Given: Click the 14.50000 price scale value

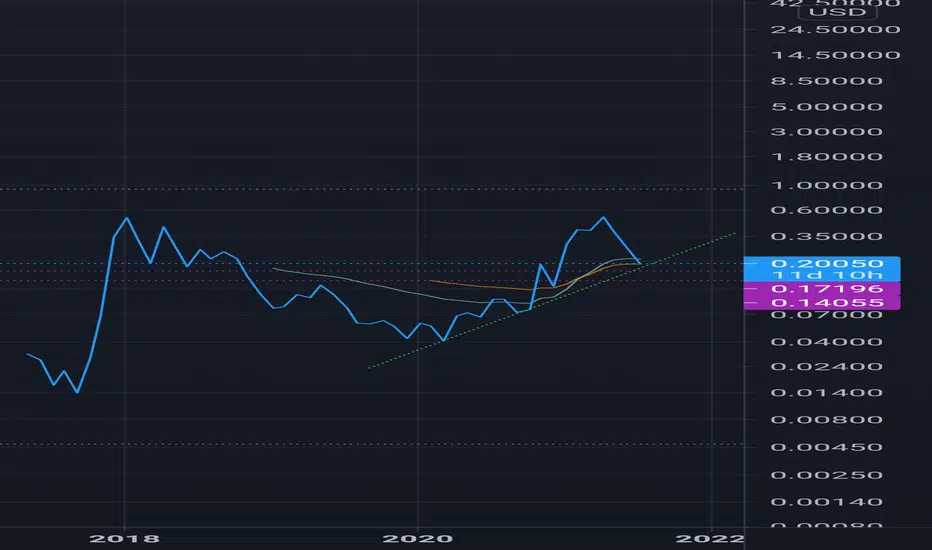Looking at the screenshot, I should (835, 55).
